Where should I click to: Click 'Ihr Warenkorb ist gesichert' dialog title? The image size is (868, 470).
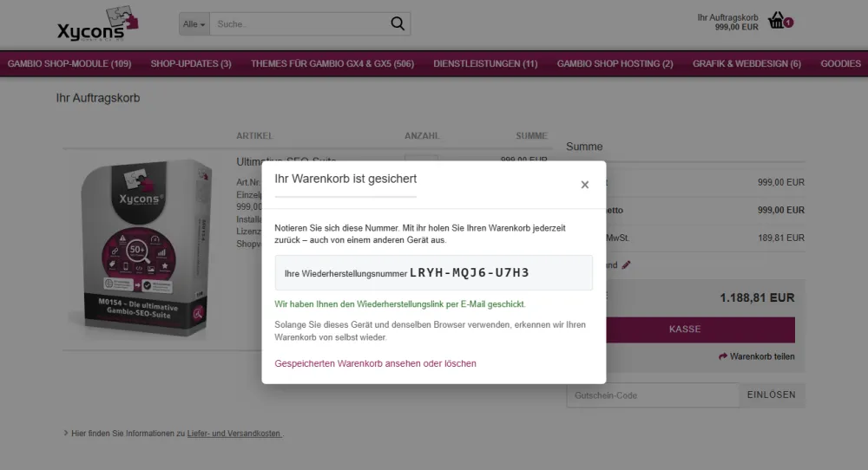345,179
